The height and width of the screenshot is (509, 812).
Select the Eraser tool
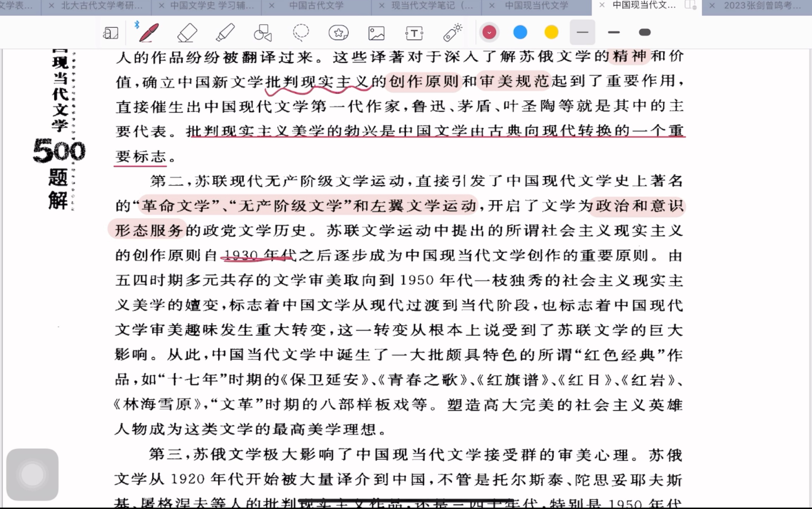(x=187, y=33)
